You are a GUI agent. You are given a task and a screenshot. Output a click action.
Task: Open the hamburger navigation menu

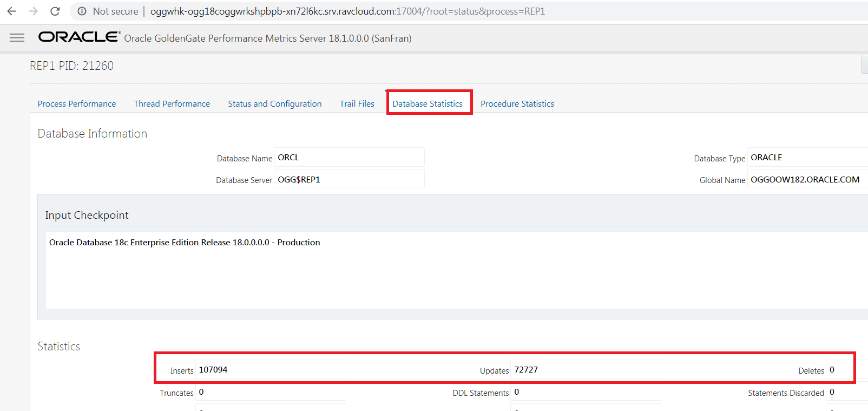(x=17, y=38)
